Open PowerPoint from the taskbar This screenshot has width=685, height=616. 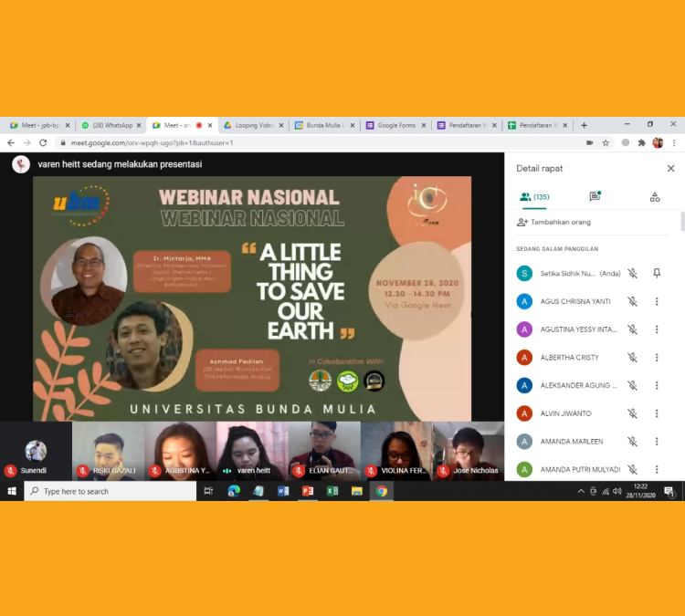coord(308,491)
